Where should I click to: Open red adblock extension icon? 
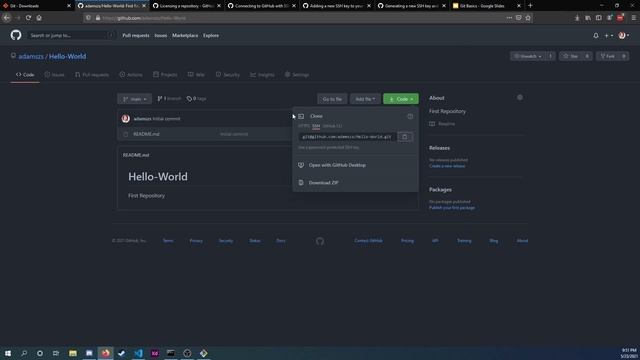(x=620, y=18)
